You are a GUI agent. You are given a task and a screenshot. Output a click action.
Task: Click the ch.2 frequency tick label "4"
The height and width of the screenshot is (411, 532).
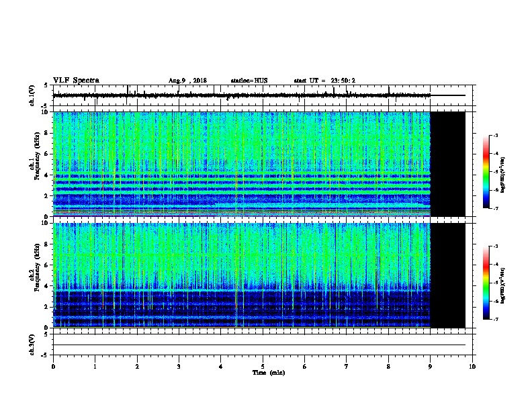click(47, 286)
